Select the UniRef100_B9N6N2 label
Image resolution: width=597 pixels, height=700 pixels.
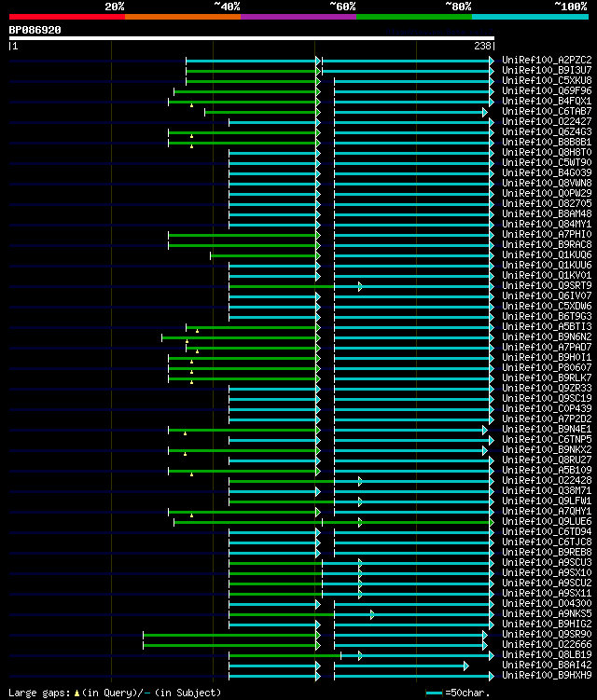pyautogui.click(x=547, y=337)
